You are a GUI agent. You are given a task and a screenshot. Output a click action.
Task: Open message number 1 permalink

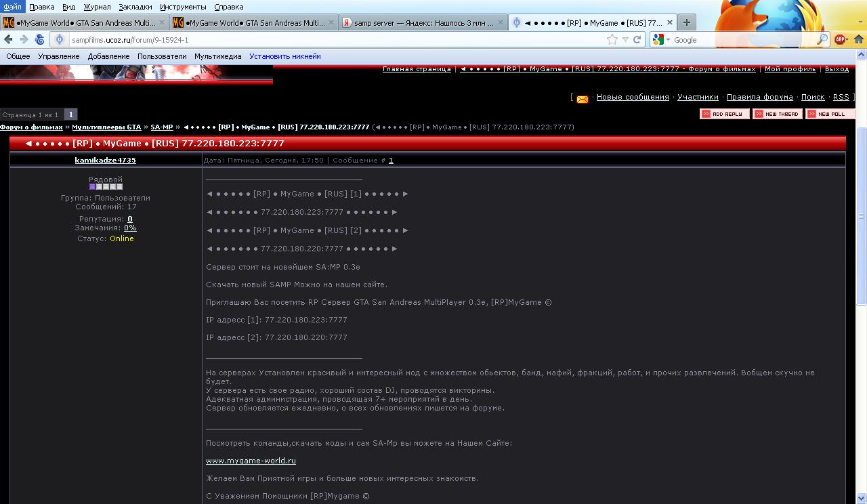[391, 161]
